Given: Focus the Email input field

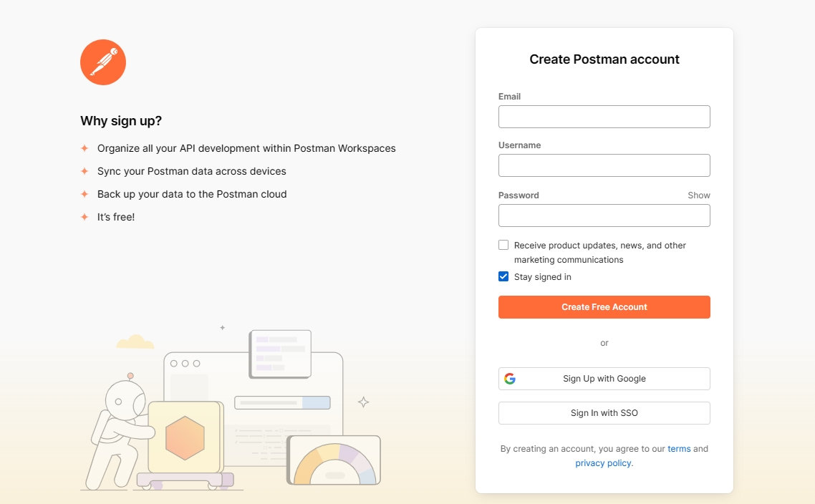Looking at the screenshot, I should [x=604, y=117].
